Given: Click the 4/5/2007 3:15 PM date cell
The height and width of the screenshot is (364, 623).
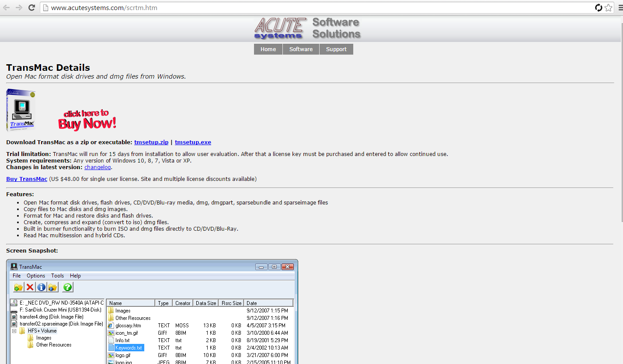Looking at the screenshot, I should tap(267, 326).
